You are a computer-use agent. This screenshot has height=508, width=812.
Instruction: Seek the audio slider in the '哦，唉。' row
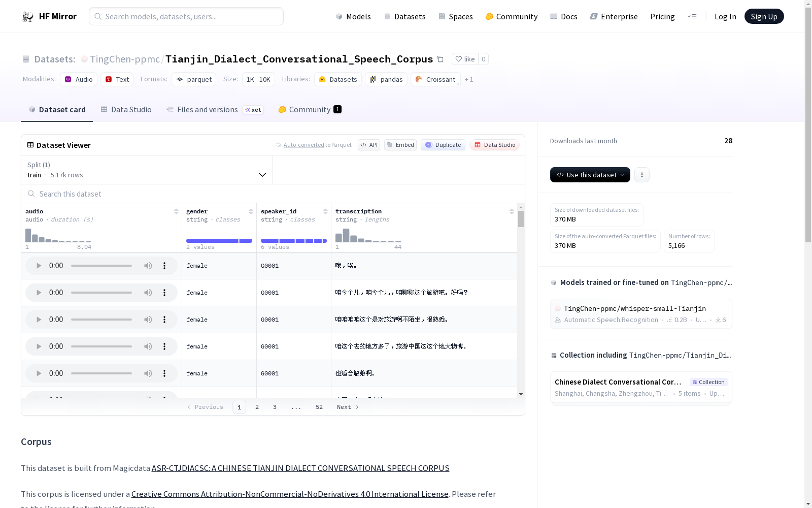click(x=101, y=266)
